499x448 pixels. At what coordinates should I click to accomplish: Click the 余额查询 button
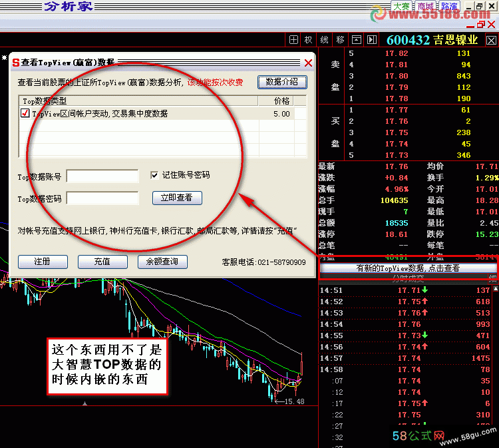pyautogui.click(x=162, y=262)
